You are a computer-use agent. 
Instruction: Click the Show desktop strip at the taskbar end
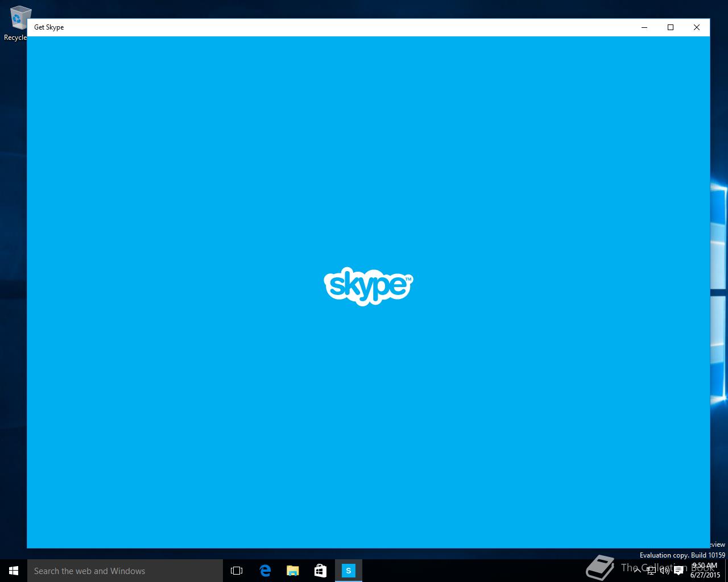726,571
